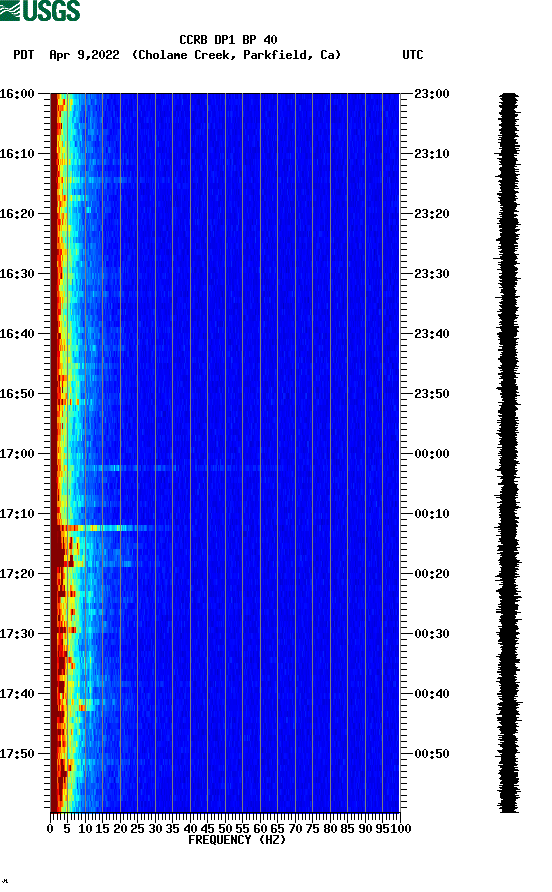
Task: Click the 16:50 PDT time label
Action: [17, 394]
